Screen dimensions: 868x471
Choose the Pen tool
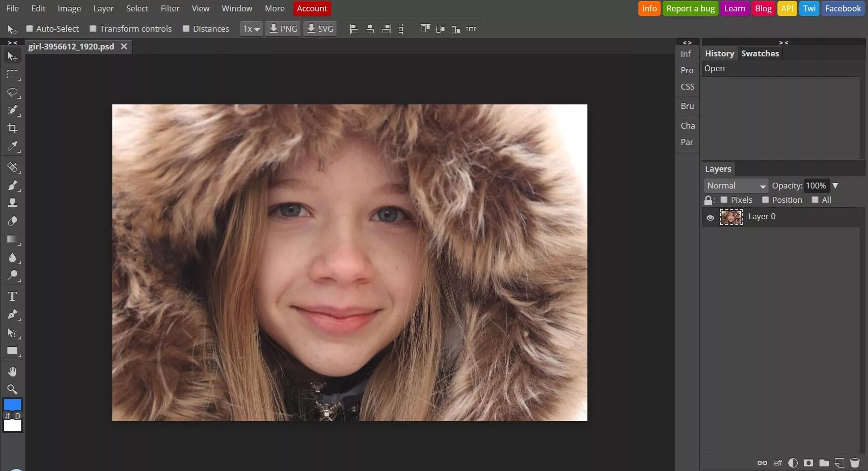point(12,314)
